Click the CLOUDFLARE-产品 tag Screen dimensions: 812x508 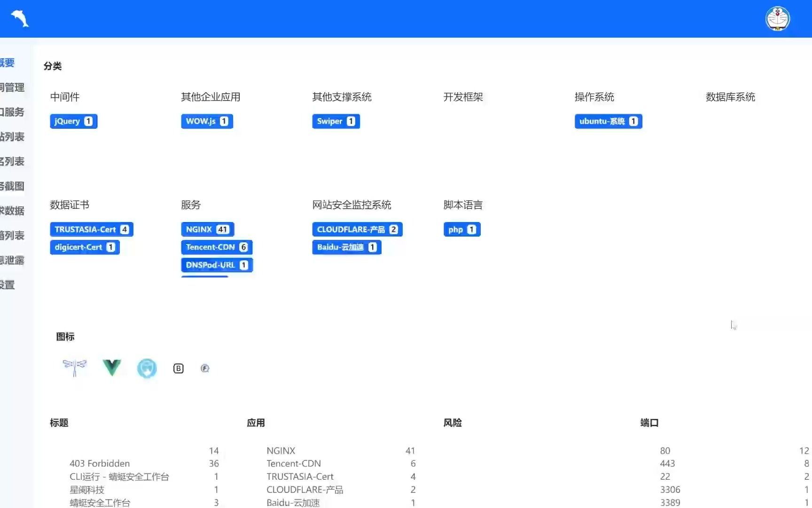coord(358,230)
